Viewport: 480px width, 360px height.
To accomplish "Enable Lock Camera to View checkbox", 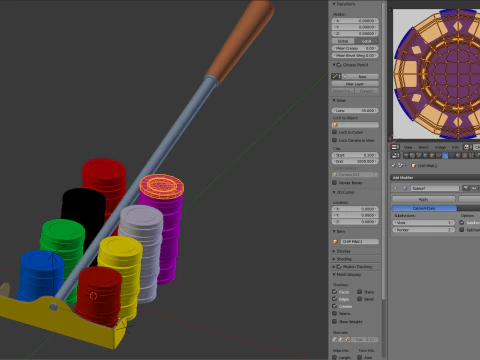I will (335, 140).
